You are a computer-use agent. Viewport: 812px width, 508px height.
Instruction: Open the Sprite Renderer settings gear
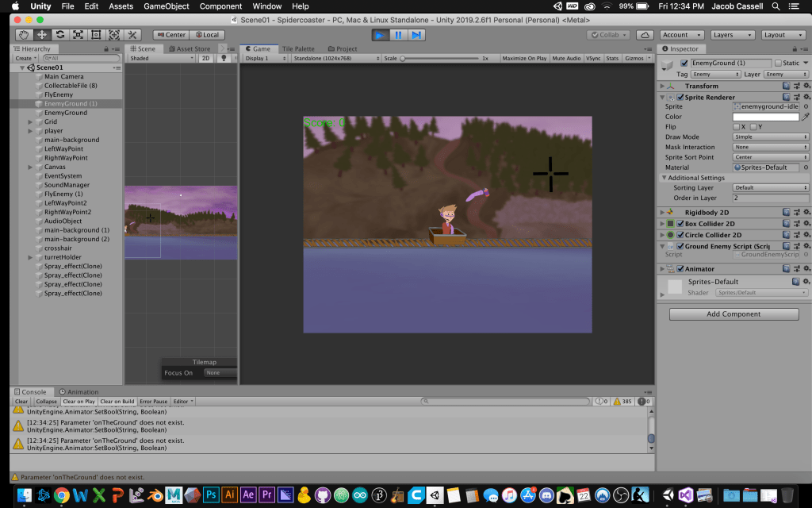click(806, 97)
